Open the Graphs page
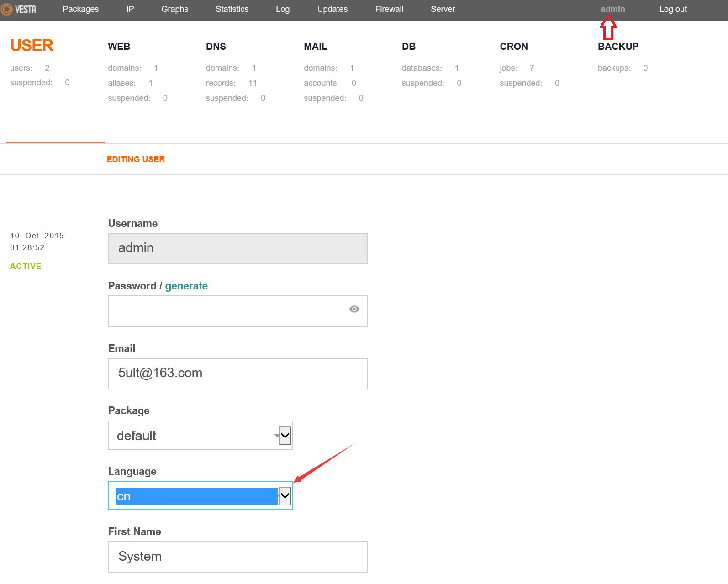 [x=174, y=9]
